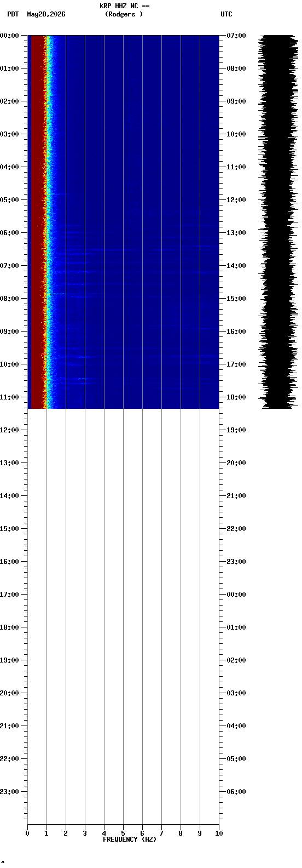Click the '07:00' UTC time label
This screenshot has height=868, width=302.
pos(236,36)
